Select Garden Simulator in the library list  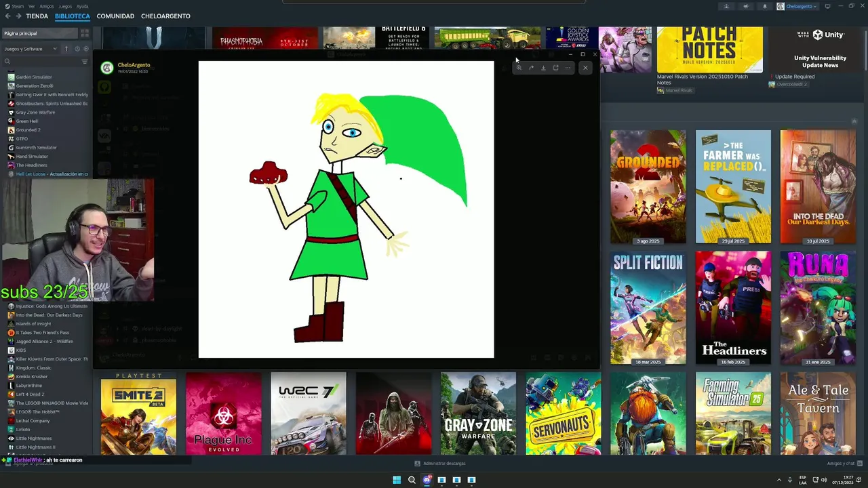click(34, 77)
